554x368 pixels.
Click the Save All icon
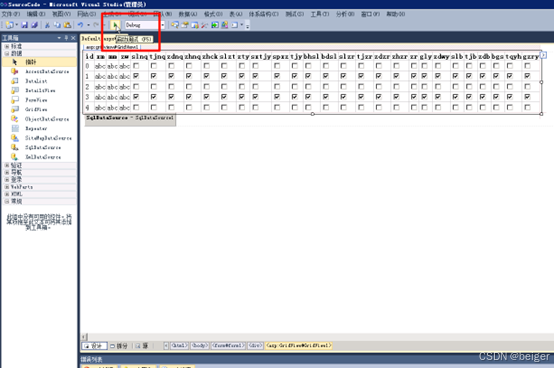click(34, 25)
